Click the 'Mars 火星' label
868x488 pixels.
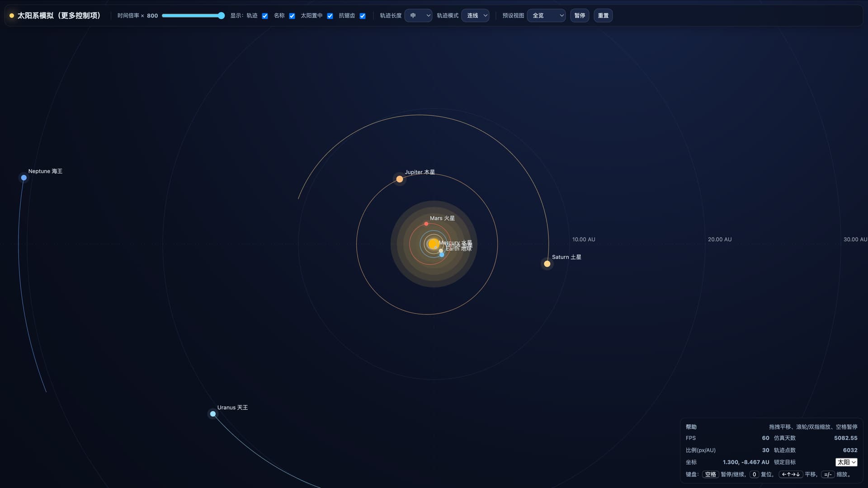(x=442, y=218)
